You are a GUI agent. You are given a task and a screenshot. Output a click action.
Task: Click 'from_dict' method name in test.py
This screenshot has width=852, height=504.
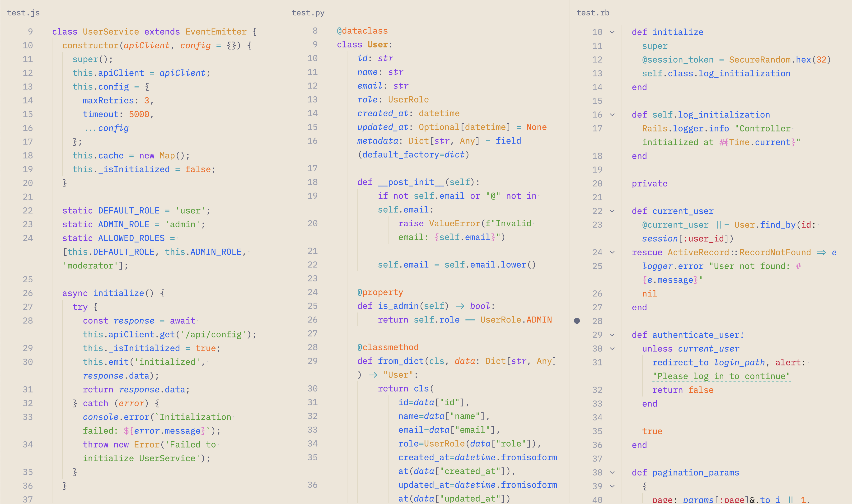tap(401, 361)
